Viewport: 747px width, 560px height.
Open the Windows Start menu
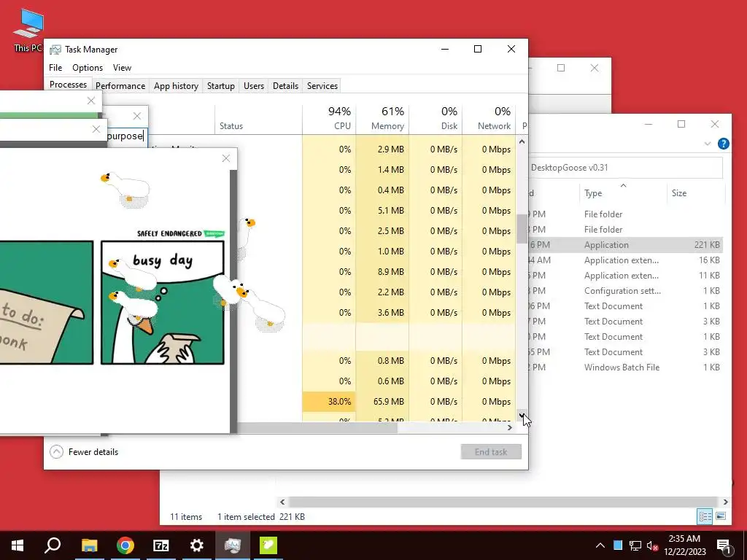[18, 545]
